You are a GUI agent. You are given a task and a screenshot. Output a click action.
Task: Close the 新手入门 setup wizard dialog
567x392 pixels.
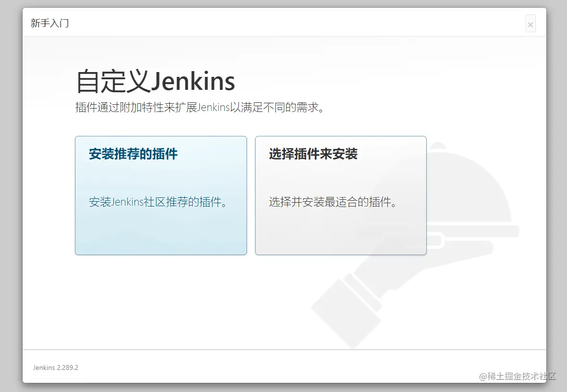(530, 24)
